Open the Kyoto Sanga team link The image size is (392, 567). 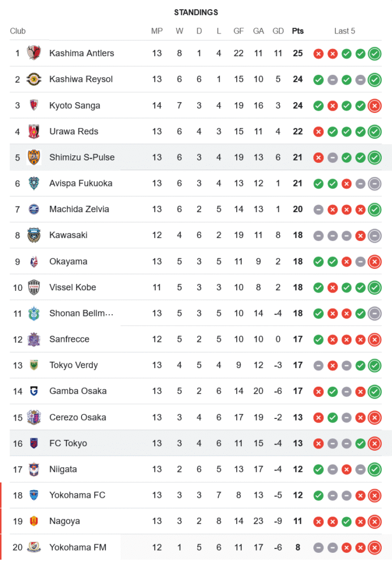point(75,105)
